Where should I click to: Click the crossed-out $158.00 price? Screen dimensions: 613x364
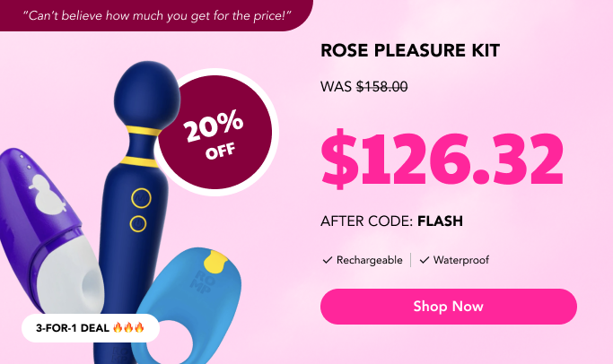381,86
